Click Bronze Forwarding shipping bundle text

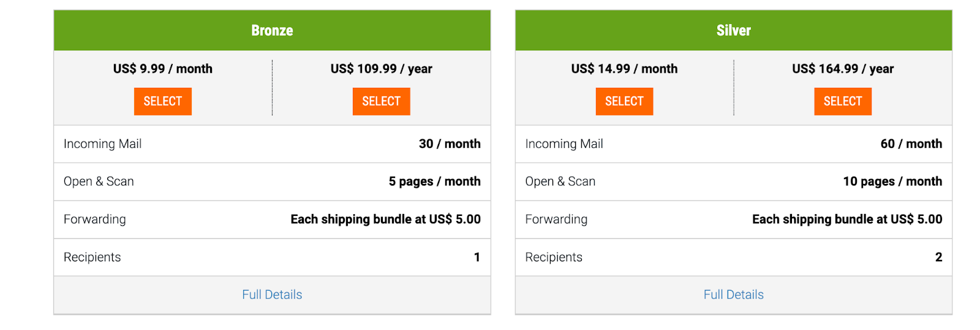[385, 220]
